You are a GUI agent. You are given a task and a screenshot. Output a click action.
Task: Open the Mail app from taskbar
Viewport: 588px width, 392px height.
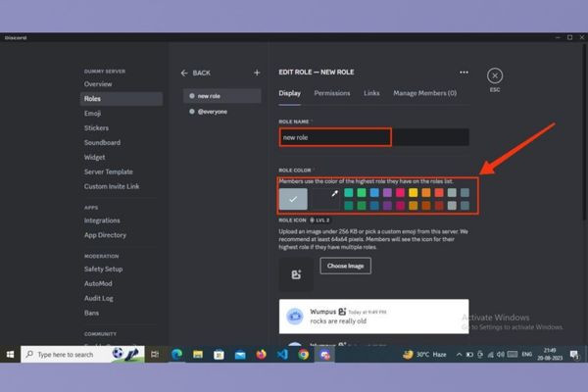tap(240, 354)
